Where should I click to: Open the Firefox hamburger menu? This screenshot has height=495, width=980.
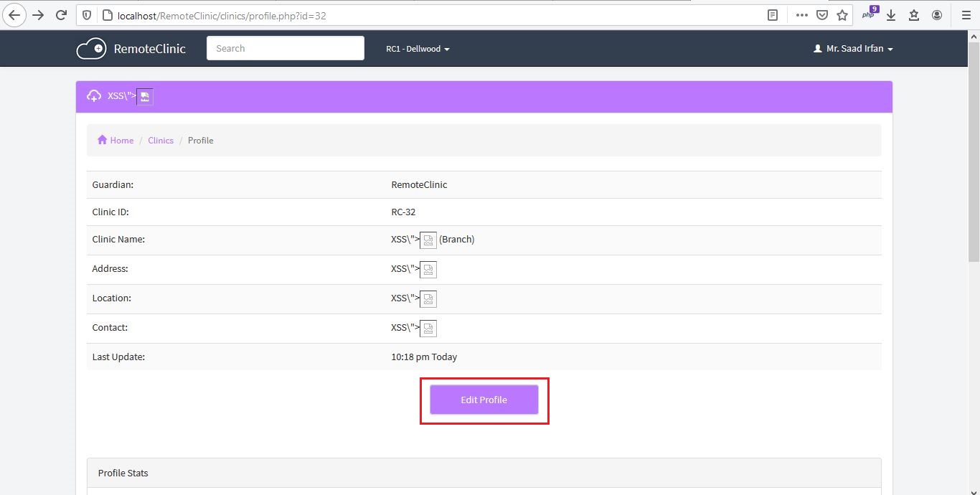tap(966, 15)
